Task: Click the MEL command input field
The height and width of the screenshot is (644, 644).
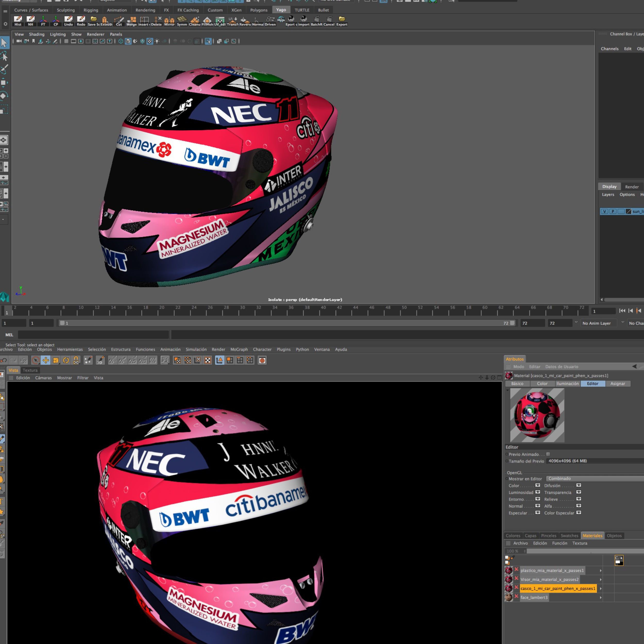Action: coord(93,335)
